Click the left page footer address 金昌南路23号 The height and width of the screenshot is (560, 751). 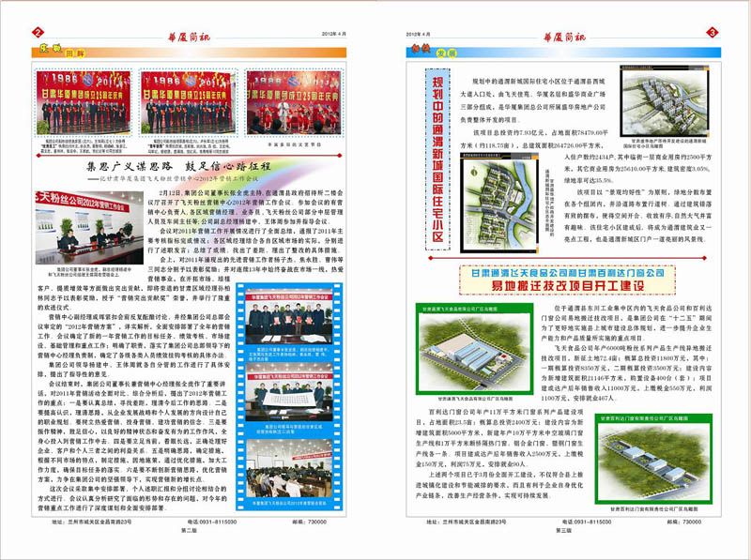89,522
